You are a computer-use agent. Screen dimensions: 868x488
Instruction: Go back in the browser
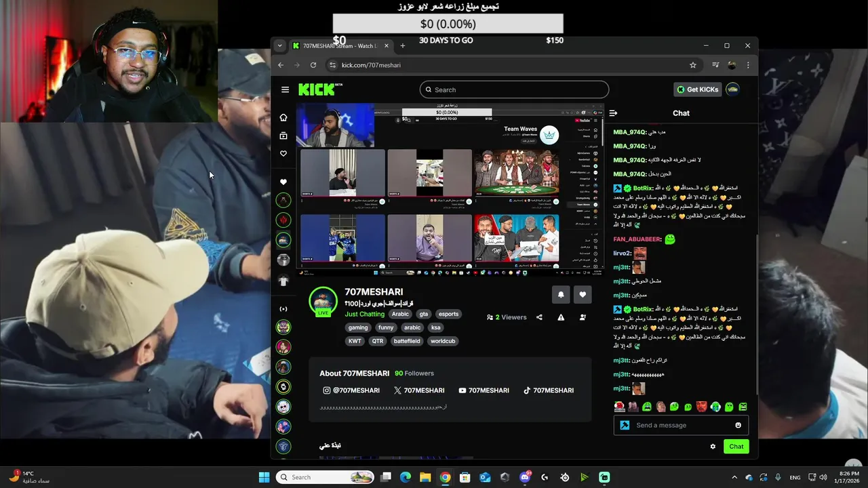281,65
